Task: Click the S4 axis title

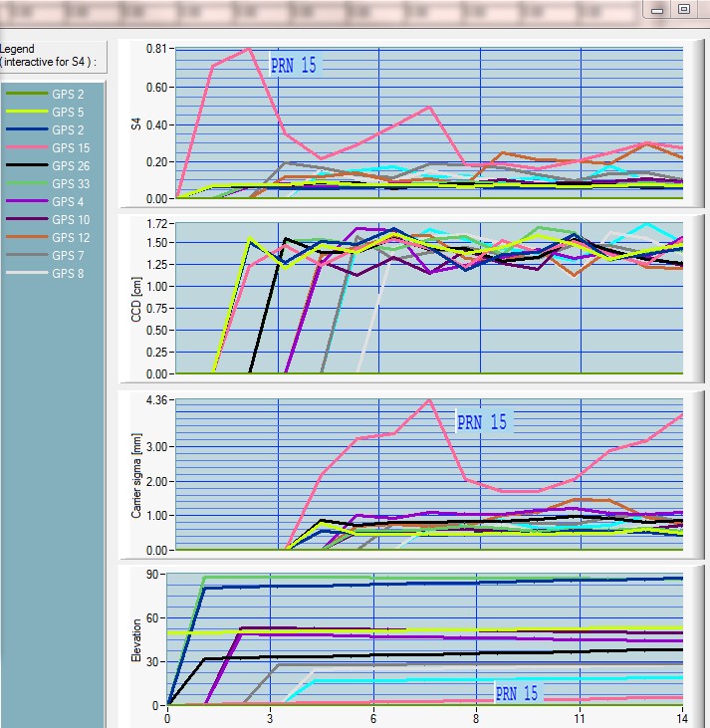Action: coord(135,123)
